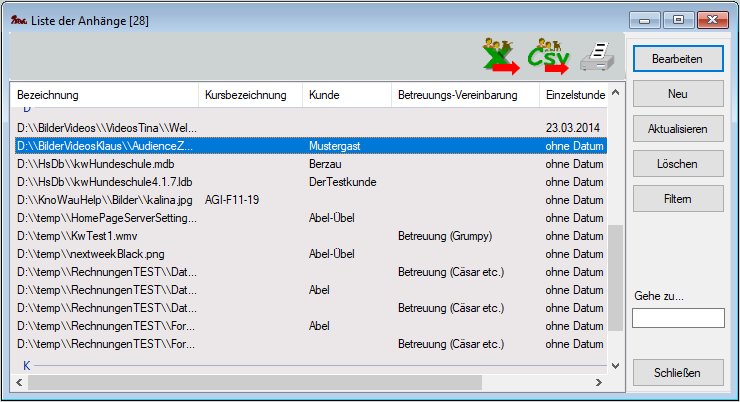Create new entry with Neu button
This screenshot has height=402, width=740.
(678, 94)
